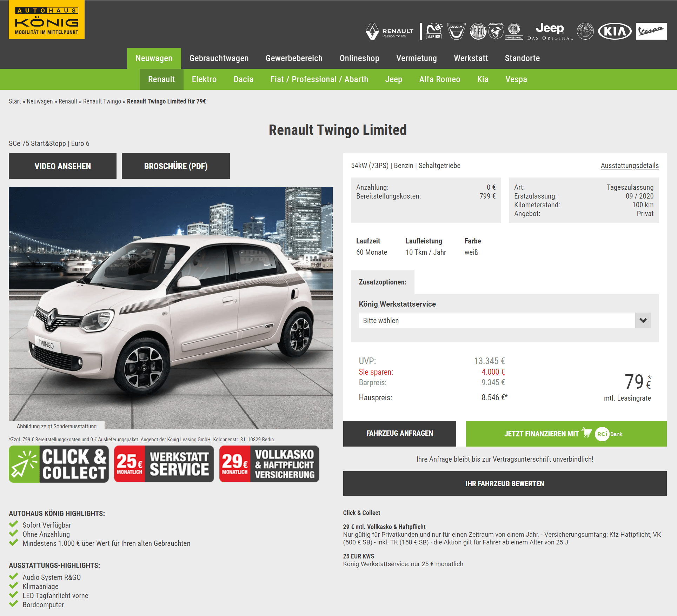The height and width of the screenshot is (616, 677).
Task: Open the Neuwagen main menu tab
Action: 154,58
